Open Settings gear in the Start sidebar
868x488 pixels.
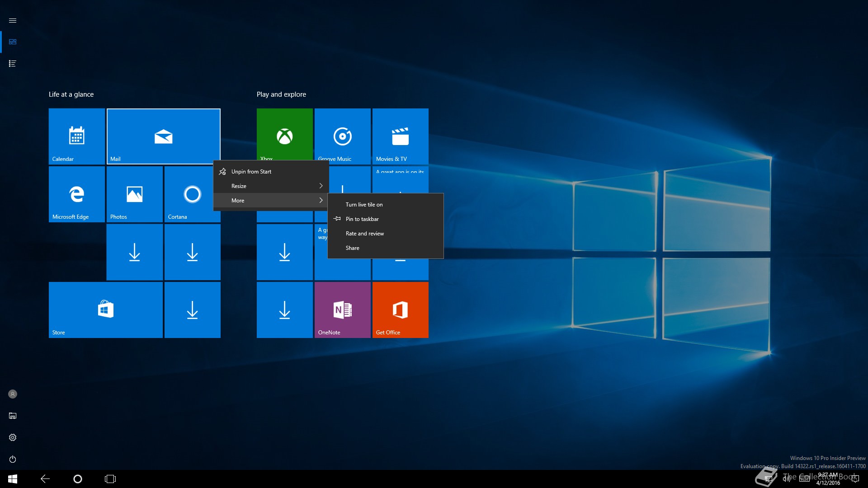13,437
